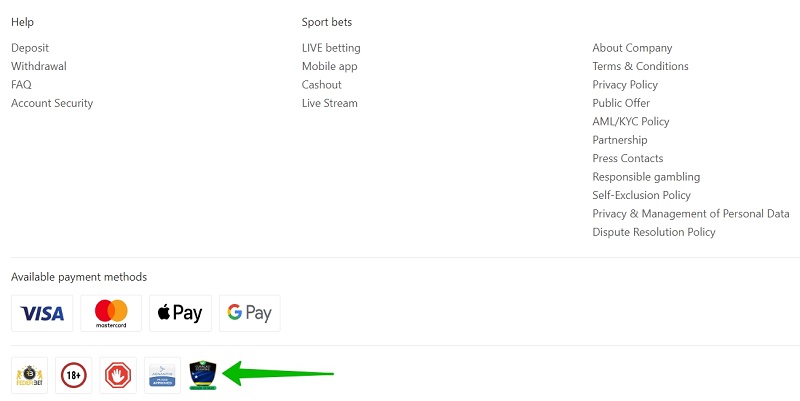
Task: Open Account Security information
Action: coord(52,103)
